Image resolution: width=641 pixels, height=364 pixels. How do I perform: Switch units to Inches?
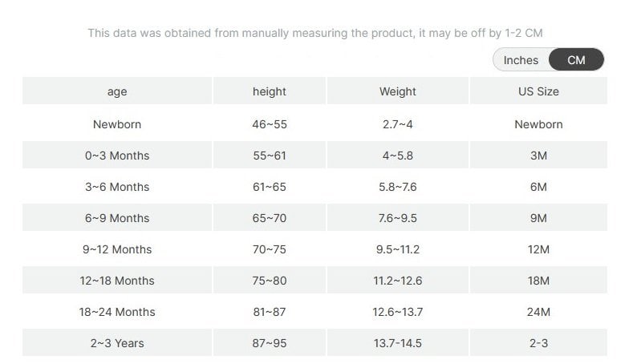(521, 60)
